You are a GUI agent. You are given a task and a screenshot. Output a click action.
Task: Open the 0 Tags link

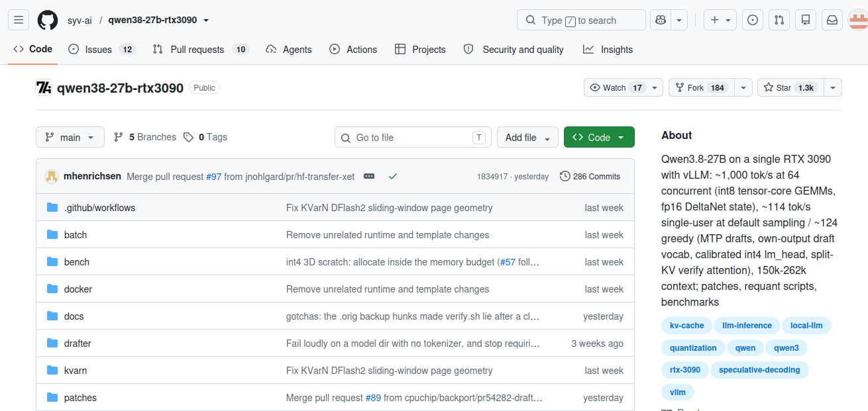tap(205, 137)
